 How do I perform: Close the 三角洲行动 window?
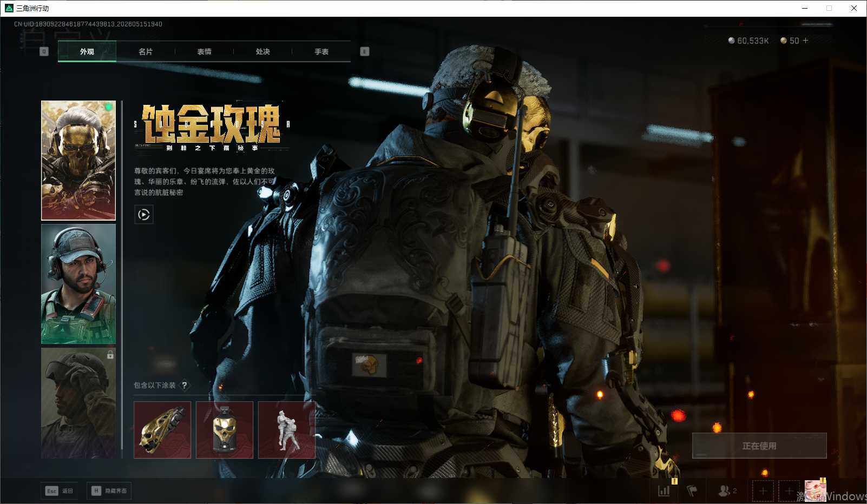point(854,8)
